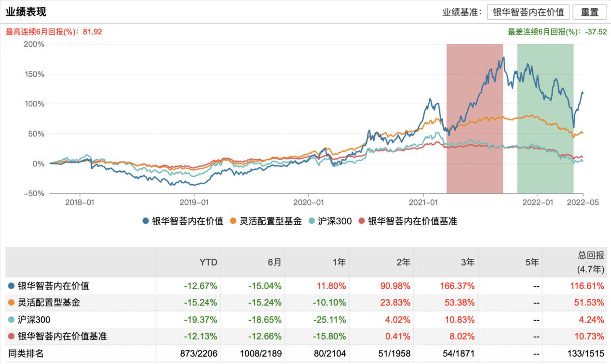This screenshot has width=611, height=364.
Task: Click the orange dot of 灵活配置型基金 in the chart legend
Action: (x=233, y=221)
